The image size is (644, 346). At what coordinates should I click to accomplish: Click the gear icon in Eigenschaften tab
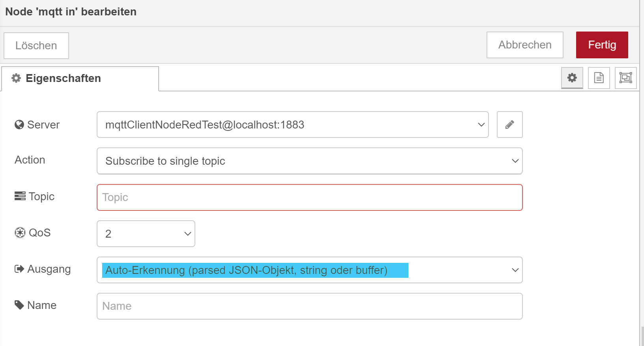point(16,78)
